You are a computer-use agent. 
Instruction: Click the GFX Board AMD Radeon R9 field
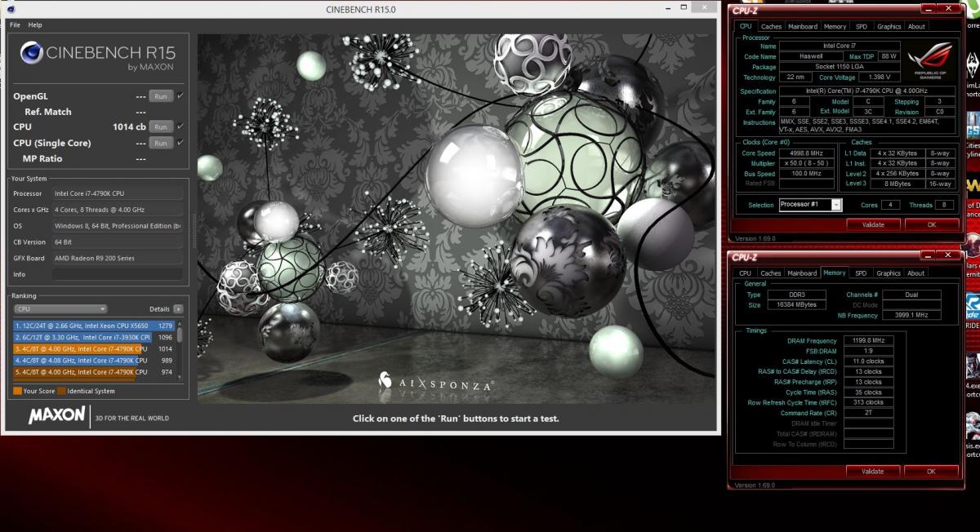[118, 258]
